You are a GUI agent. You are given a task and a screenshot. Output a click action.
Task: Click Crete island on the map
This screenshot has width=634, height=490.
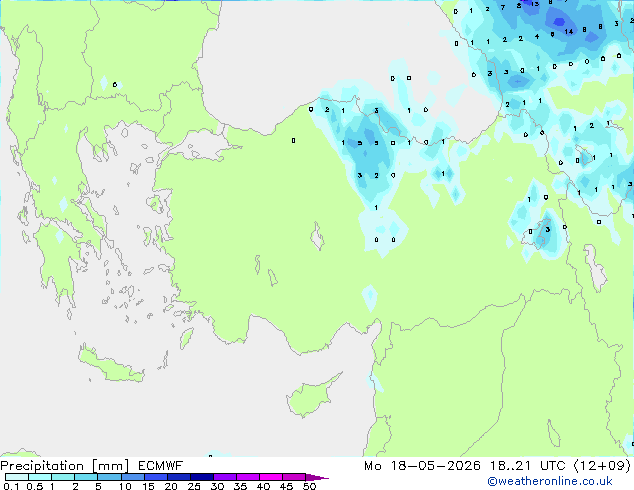pos(111,365)
